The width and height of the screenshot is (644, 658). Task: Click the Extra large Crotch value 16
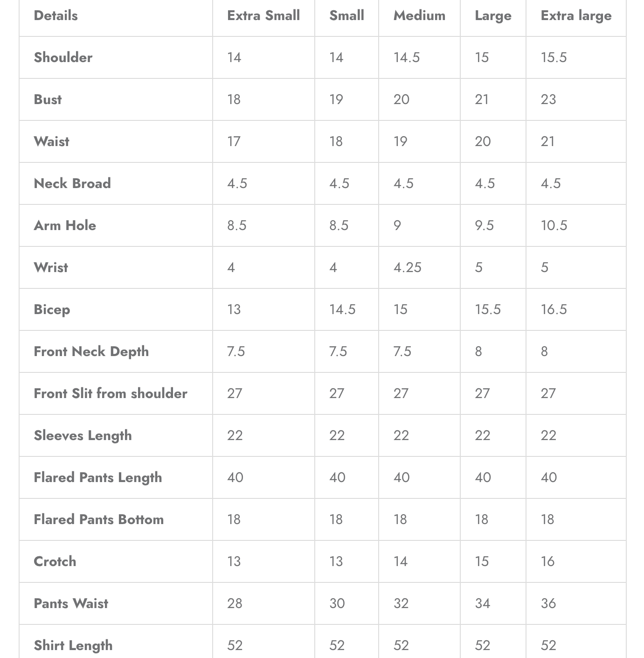click(548, 561)
